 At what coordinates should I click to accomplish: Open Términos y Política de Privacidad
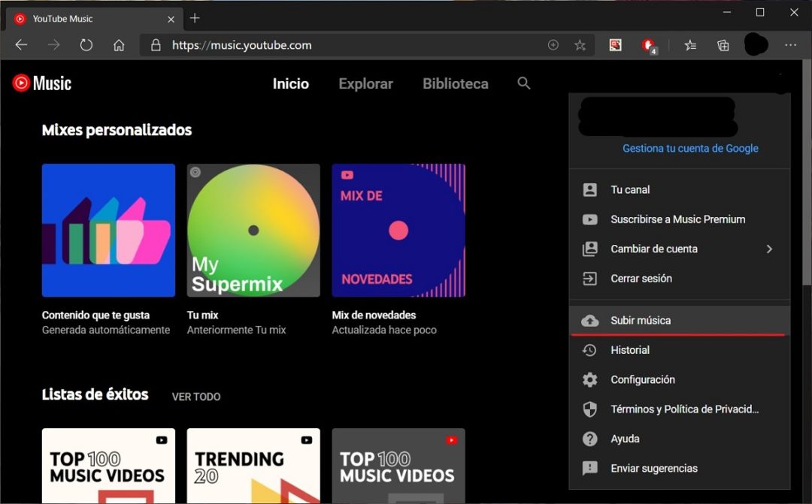pos(680,409)
